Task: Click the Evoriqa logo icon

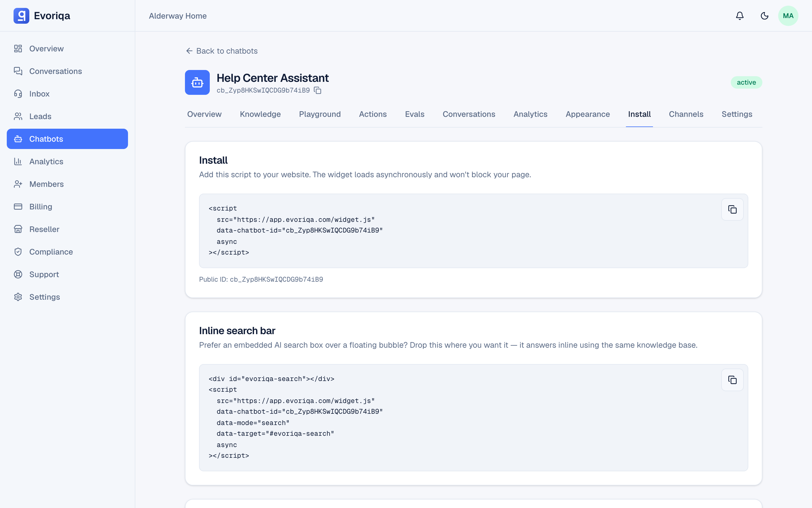Action: point(21,16)
